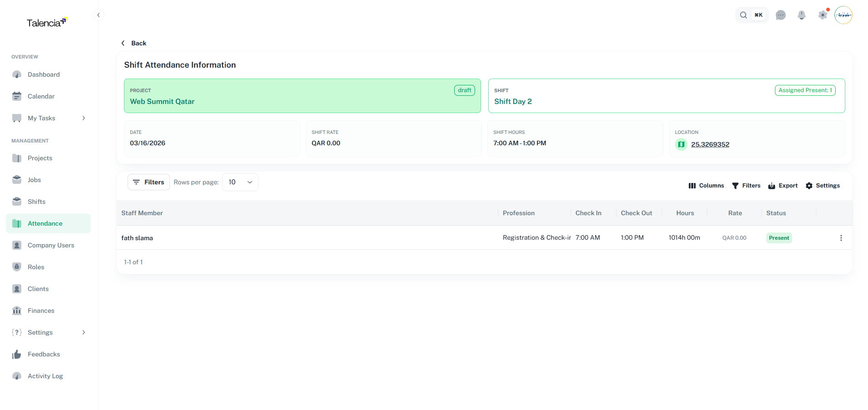Expand the Settings submenu chevron
Screen dimensions: 868x410
tap(84, 332)
